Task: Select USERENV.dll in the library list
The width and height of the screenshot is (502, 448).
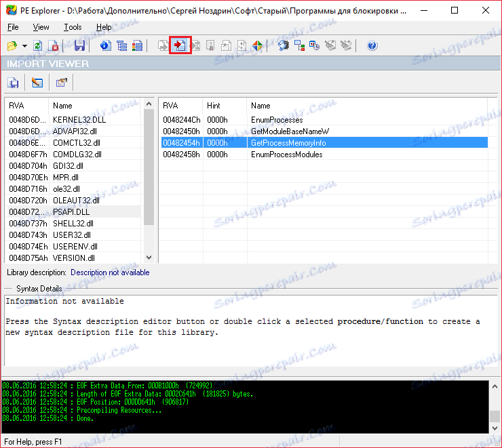Action: pos(73,246)
